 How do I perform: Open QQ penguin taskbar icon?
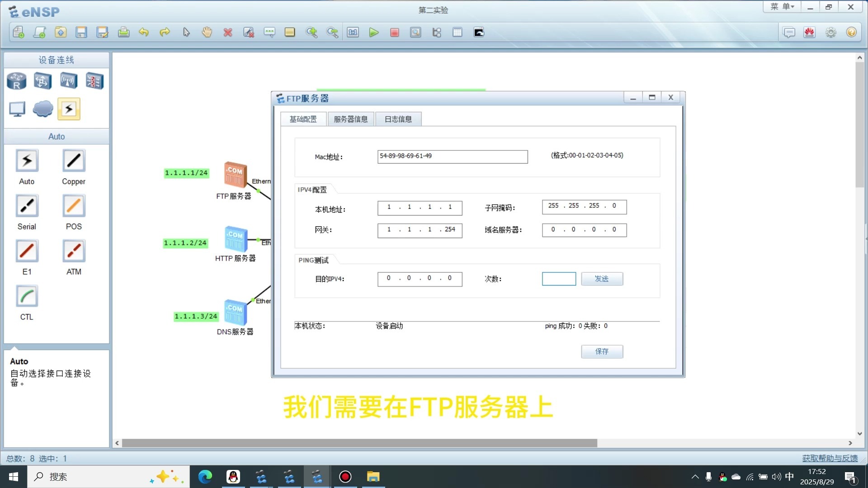click(233, 477)
